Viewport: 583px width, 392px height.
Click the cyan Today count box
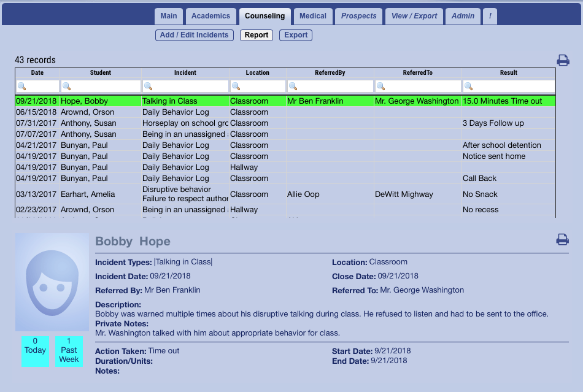tap(35, 351)
